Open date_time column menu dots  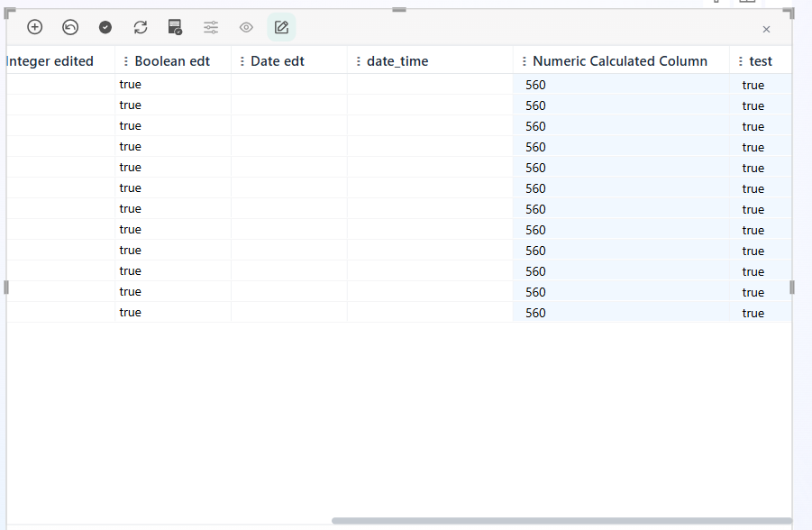pyautogui.click(x=359, y=61)
